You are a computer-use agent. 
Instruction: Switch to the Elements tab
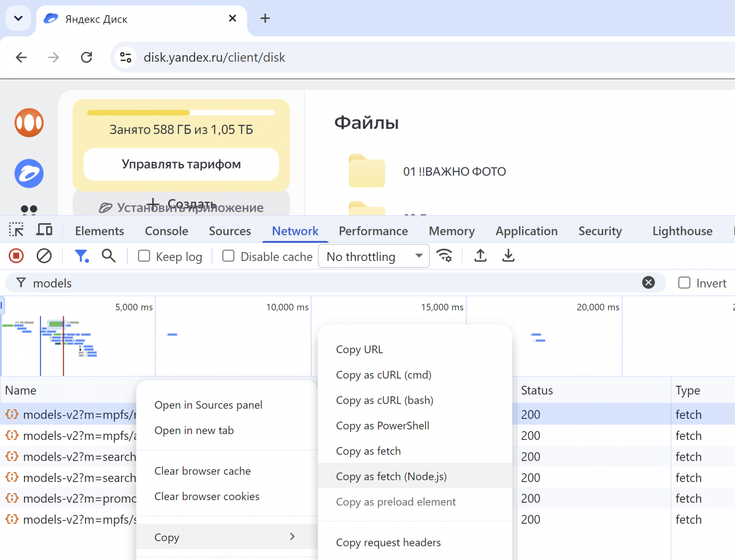click(99, 231)
